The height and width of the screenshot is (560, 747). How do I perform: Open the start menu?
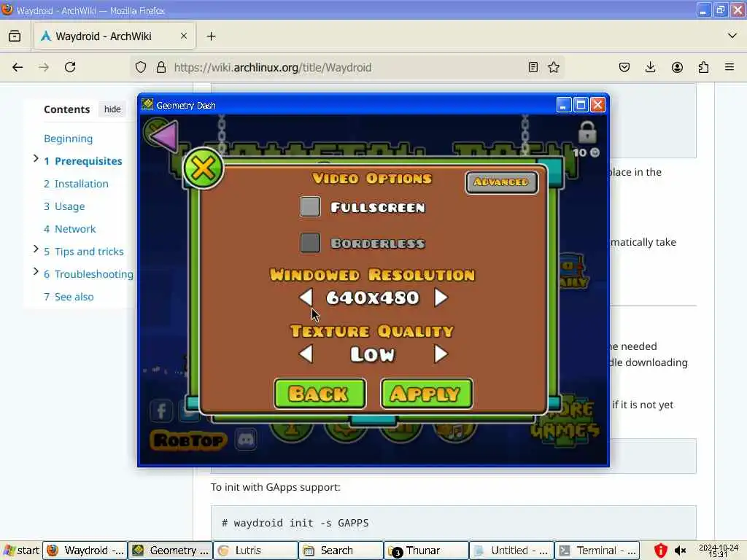tap(21, 551)
